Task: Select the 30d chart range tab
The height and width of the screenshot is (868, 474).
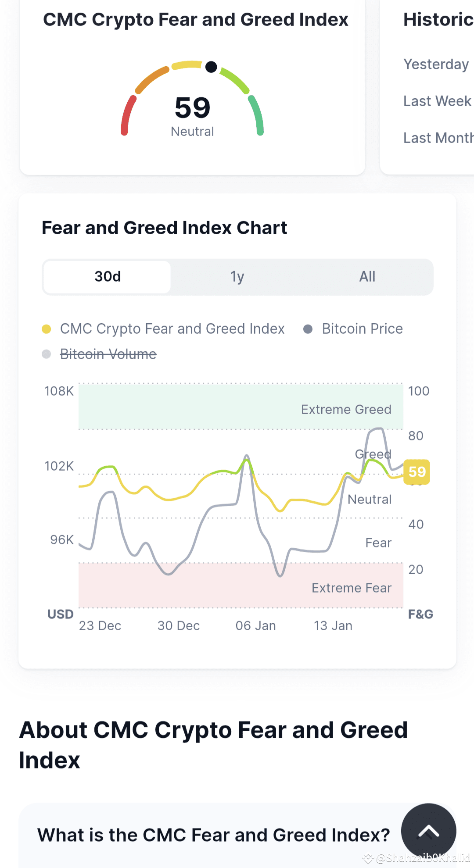Action: coord(108,277)
